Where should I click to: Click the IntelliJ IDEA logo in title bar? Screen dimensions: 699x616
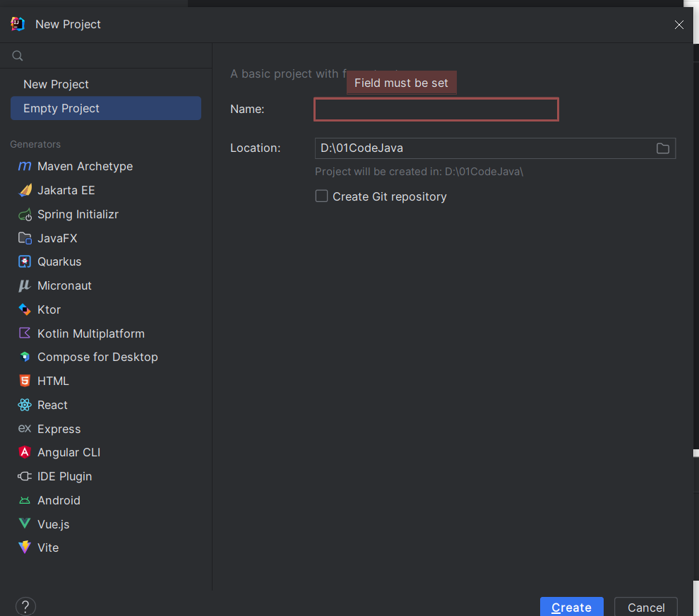coord(18,24)
